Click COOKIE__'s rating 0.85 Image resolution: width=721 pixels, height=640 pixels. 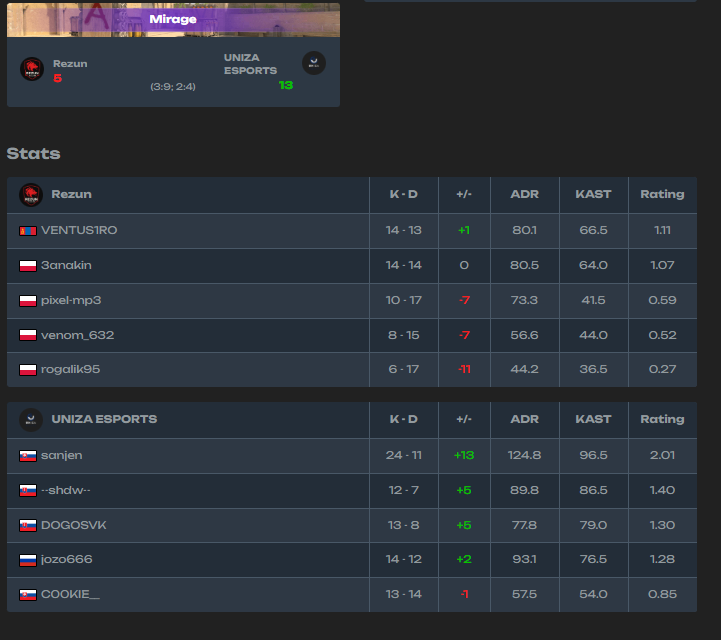(x=662, y=594)
